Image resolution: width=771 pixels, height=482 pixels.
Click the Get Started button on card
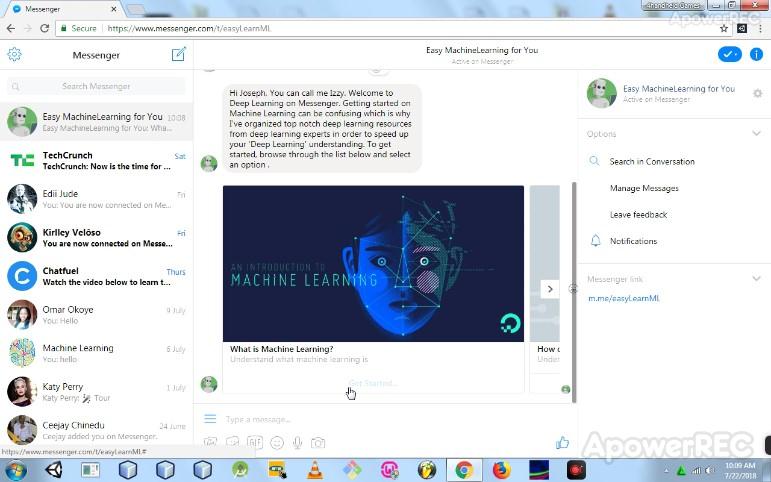coord(373,383)
